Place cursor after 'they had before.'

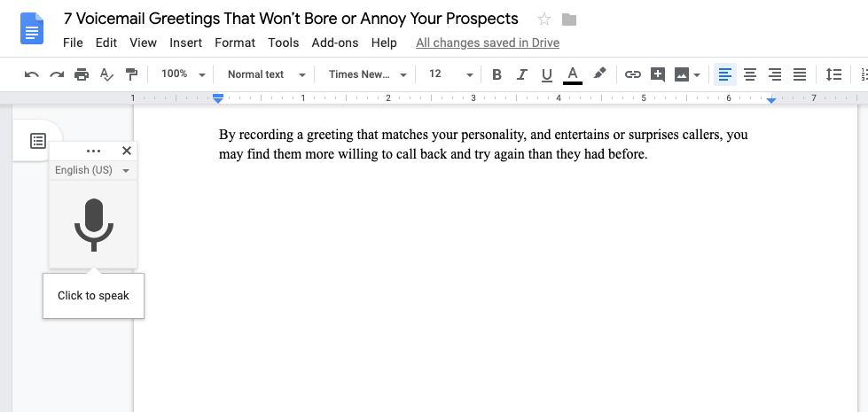648,154
